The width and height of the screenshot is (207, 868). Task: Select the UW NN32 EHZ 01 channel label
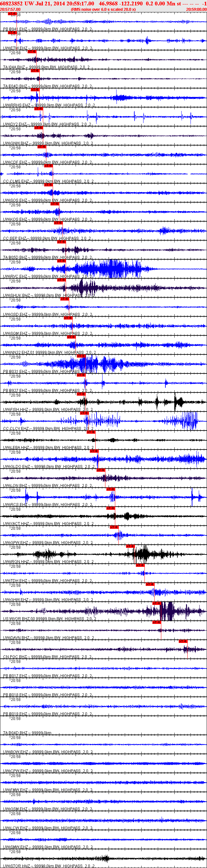[x=19, y=353]
